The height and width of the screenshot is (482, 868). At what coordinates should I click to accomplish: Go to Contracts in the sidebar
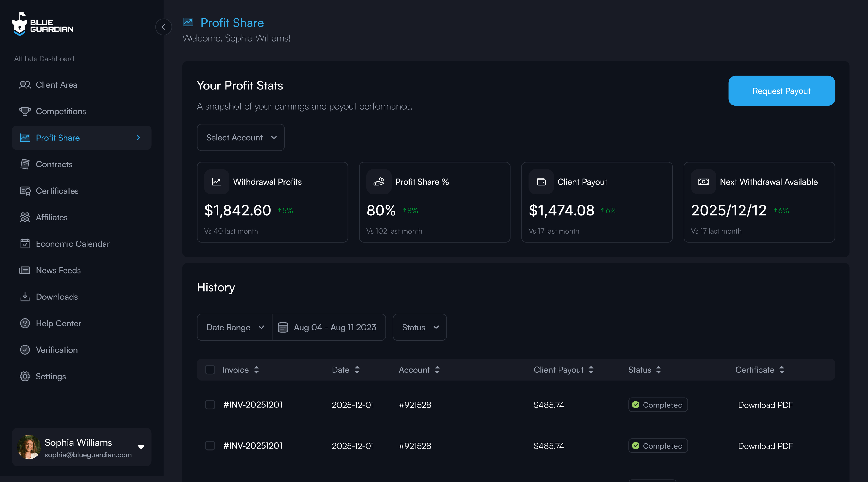82,164
